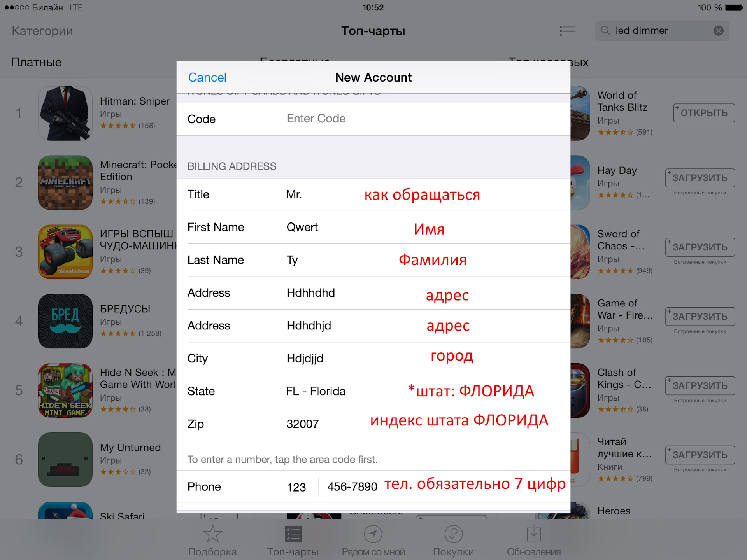This screenshot has width=747, height=560.
Task: Open Sword of Chaos title
Action: [621, 240]
